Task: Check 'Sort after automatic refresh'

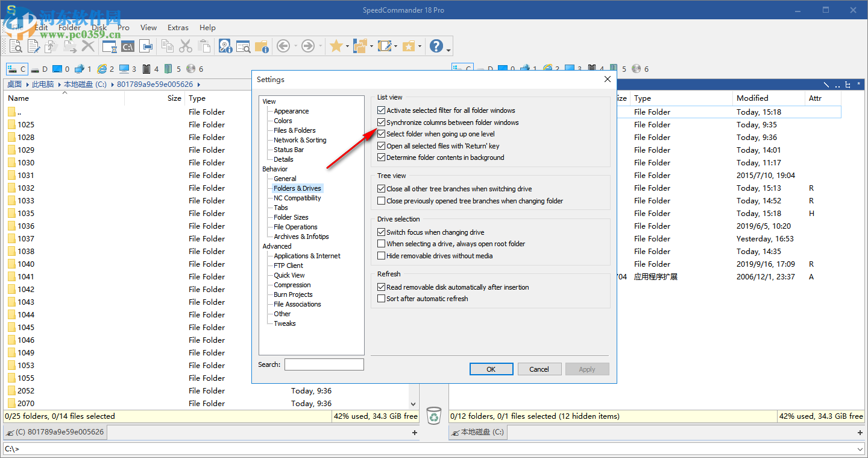Action: pos(381,298)
